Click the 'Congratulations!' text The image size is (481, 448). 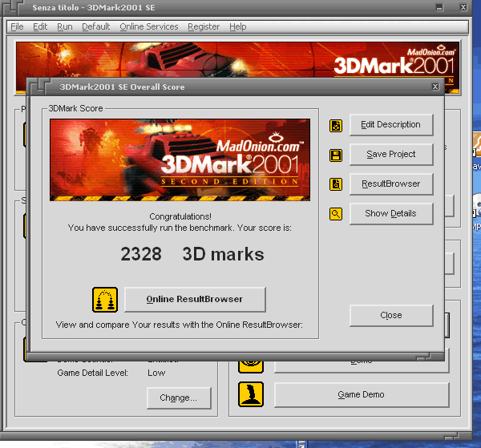coord(180,217)
